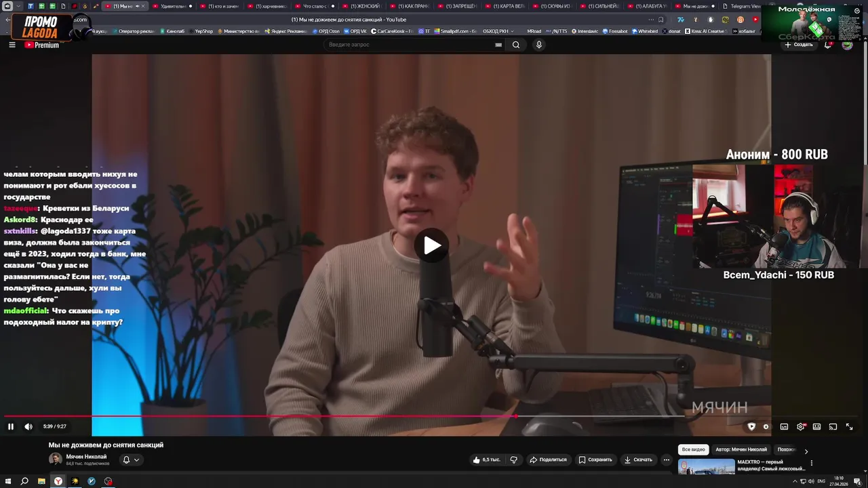Open the taskbar volume control

coord(811,481)
